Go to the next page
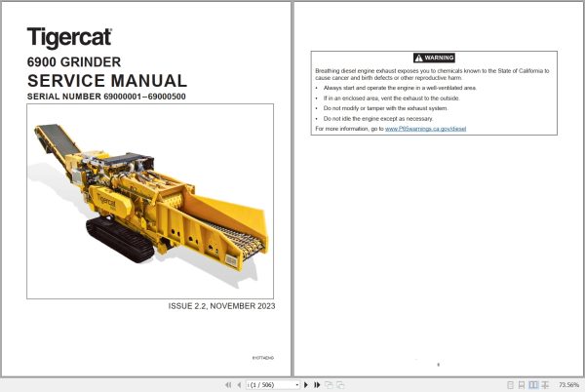 (x=306, y=384)
